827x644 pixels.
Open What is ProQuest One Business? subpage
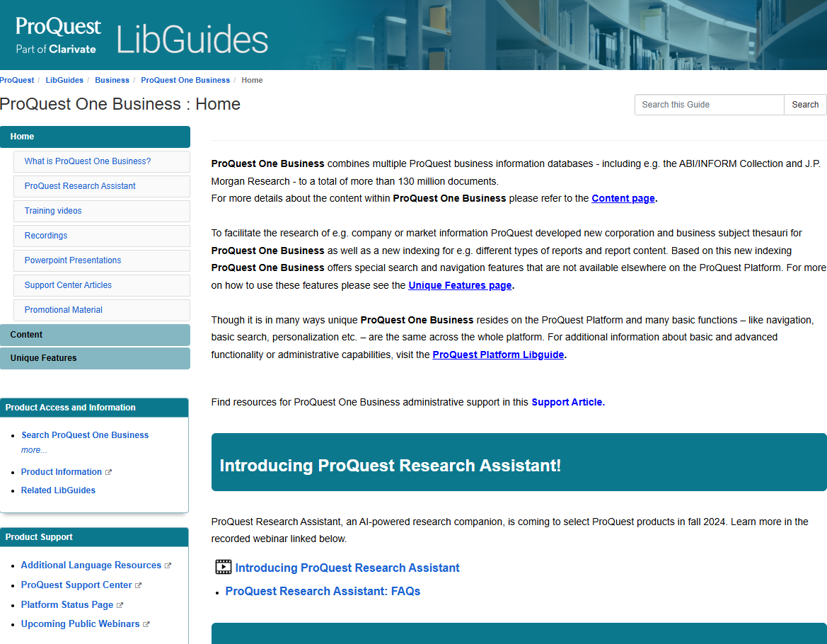click(102, 161)
